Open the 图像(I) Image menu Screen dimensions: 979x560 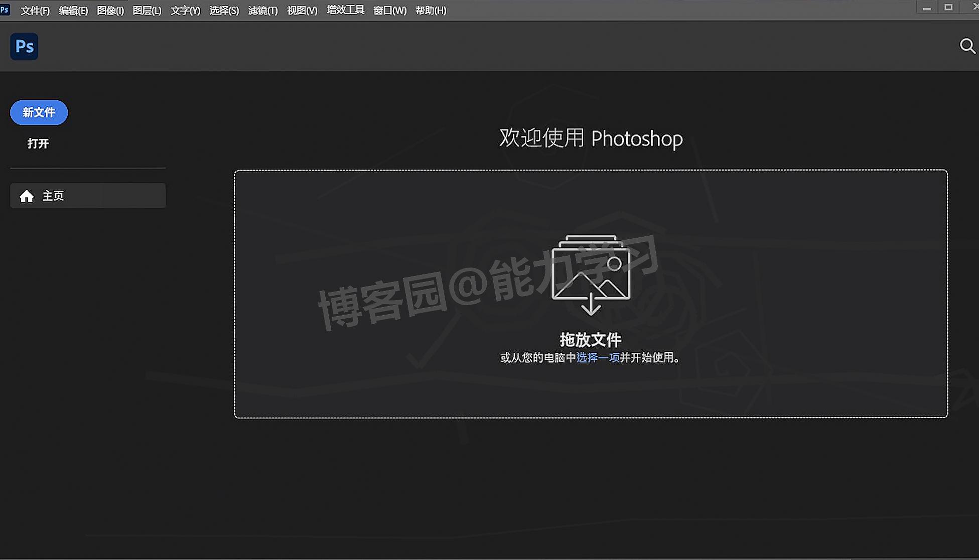click(x=110, y=11)
